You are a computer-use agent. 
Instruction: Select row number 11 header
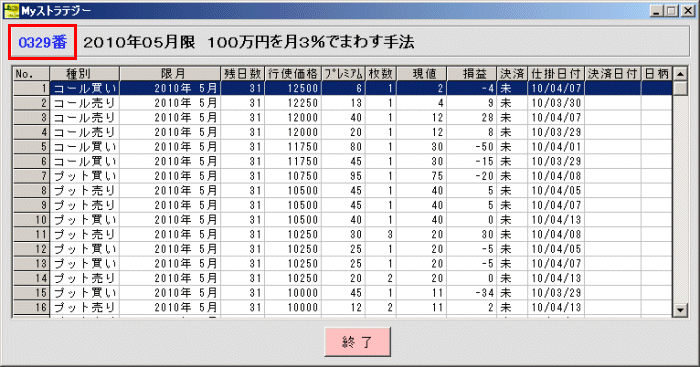pyautogui.click(x=31, y=234)
